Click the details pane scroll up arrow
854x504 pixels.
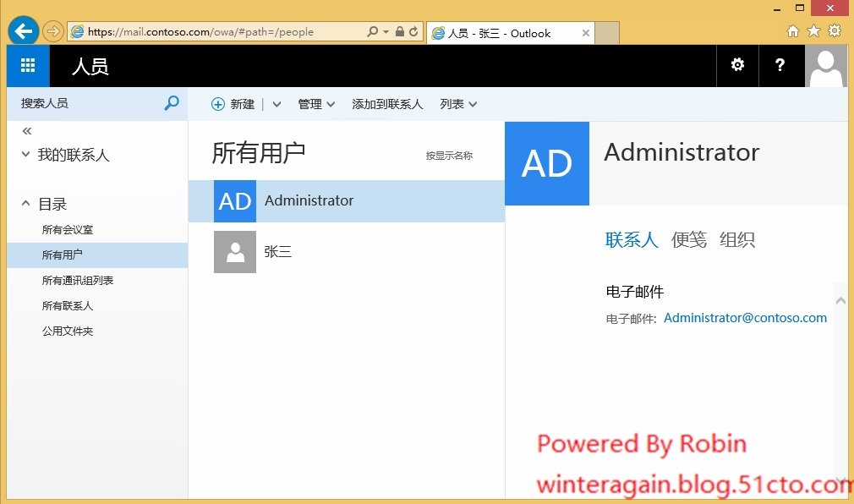point(840,301)
